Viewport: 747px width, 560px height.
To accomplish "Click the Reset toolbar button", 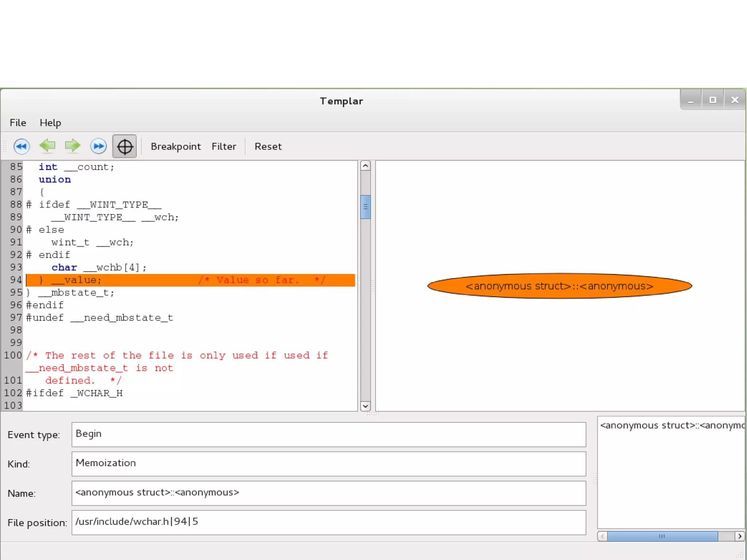I will click(x=268, y=147).
